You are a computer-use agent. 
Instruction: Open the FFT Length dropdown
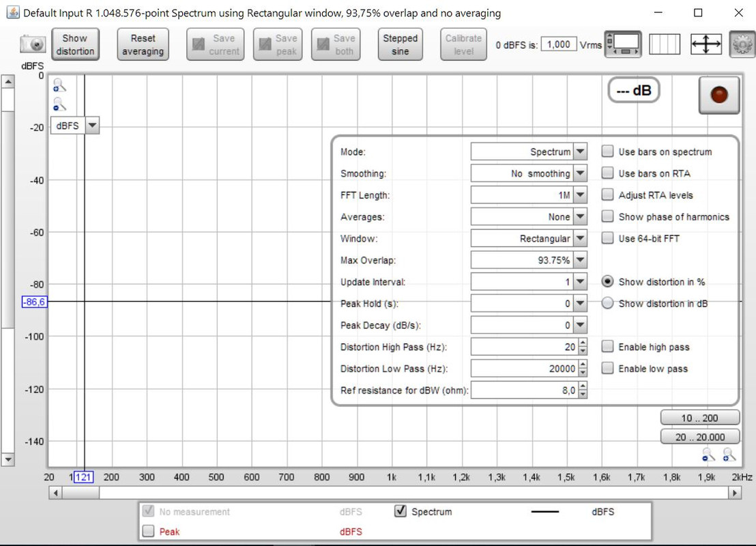pos(581,195)
